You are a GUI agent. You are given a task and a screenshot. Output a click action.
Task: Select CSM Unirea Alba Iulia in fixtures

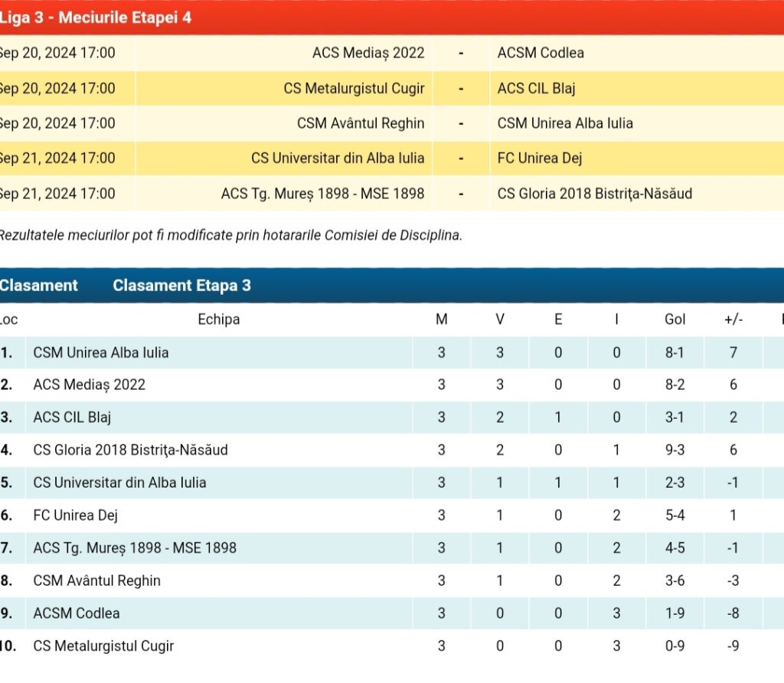[x=565, y=123]
